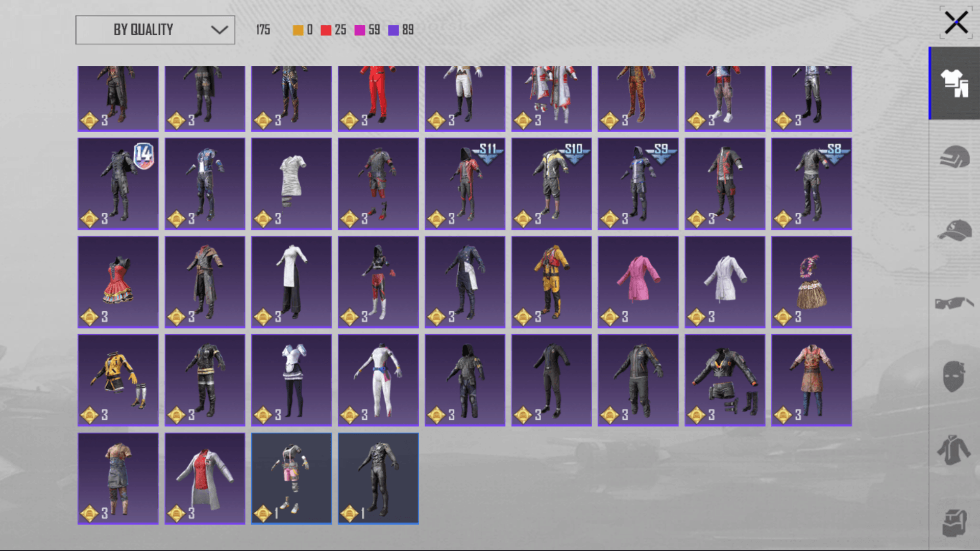Select the S10 season outfit
Image resolution: width=980 pixels, height=551 pixels.
pyautogui.click(x=551, y=184)
